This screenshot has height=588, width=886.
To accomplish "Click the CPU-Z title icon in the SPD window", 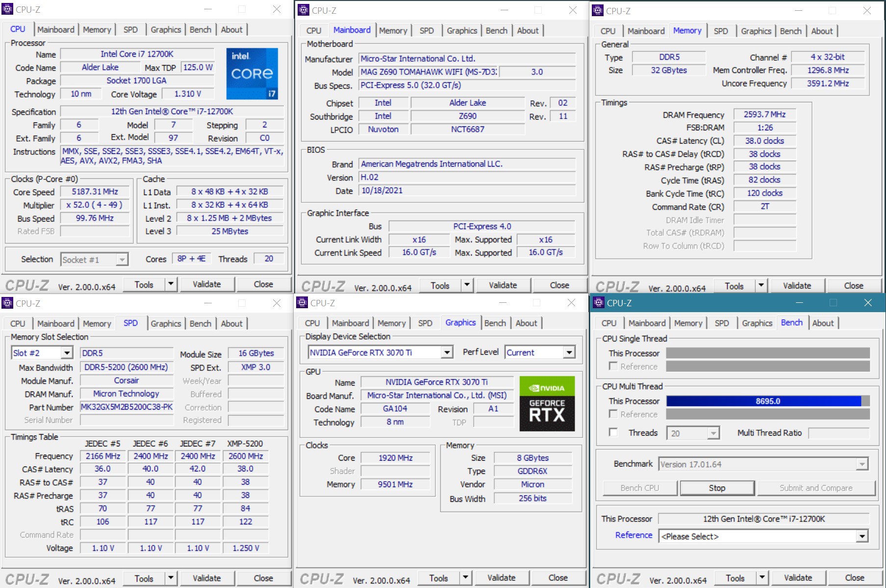I will 7,303.
